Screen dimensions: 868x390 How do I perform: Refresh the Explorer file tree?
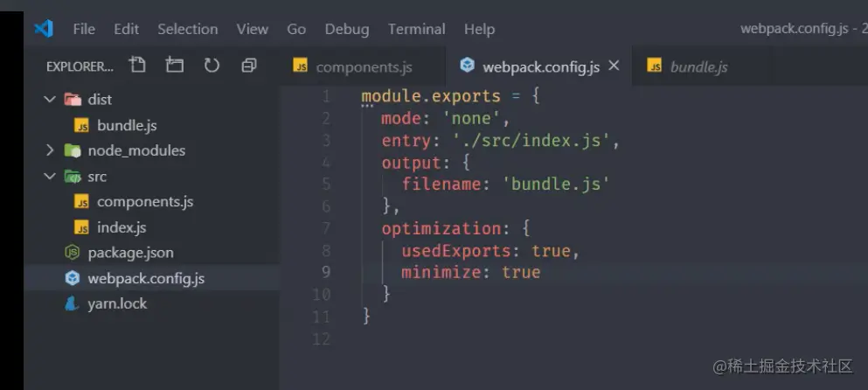[x=212, y=66]
